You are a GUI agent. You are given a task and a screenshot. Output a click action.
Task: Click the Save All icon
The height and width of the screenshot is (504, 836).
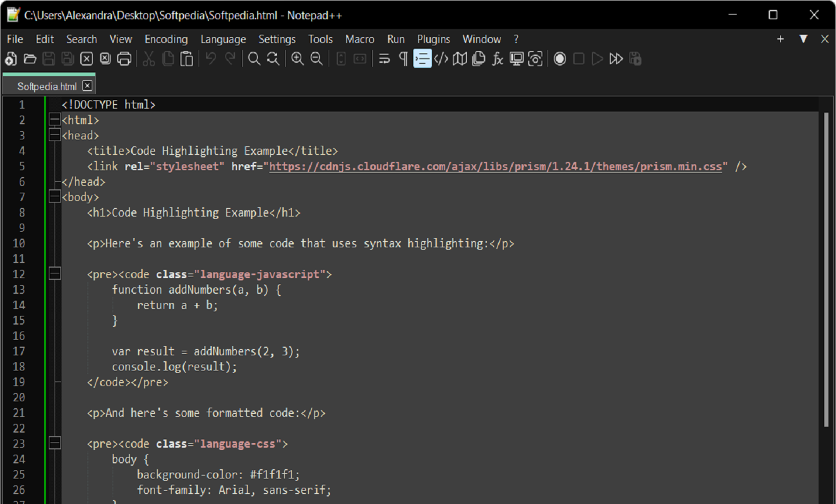coord(68,59)
